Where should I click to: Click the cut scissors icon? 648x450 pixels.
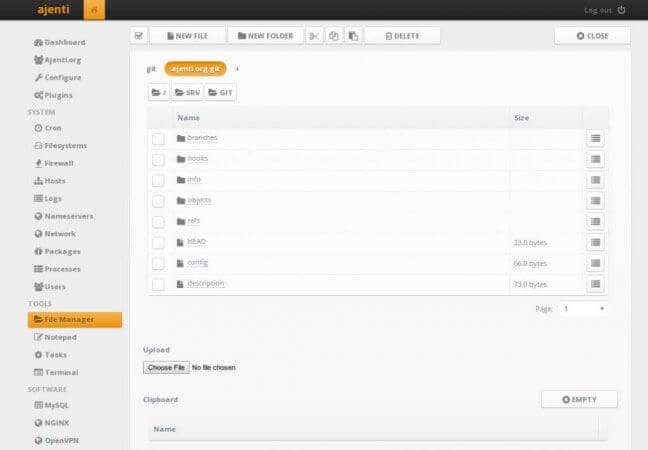coord(314,36)
